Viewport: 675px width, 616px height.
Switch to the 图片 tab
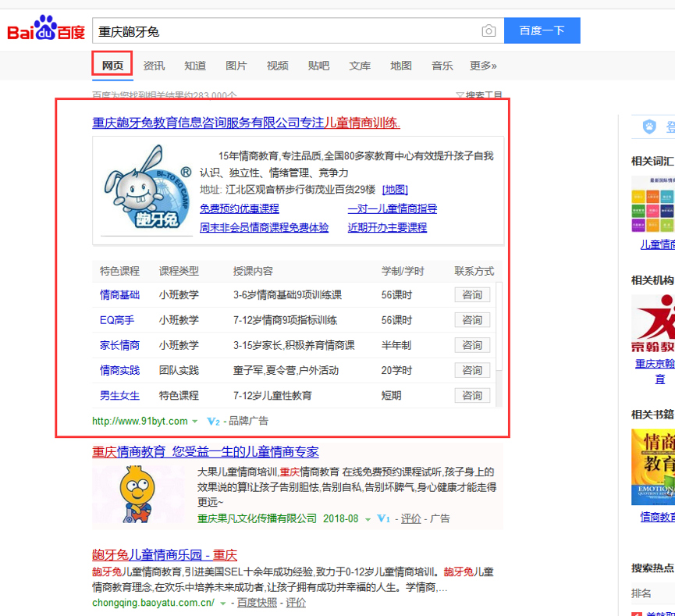(x=236, y=66)
